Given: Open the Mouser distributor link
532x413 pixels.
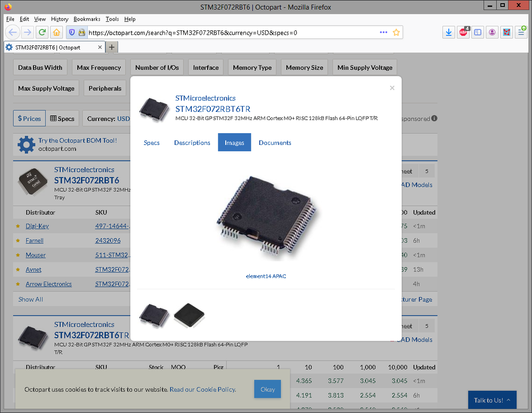Looking at the screenshot, I should pyautogui.click(x=36, y=255).
